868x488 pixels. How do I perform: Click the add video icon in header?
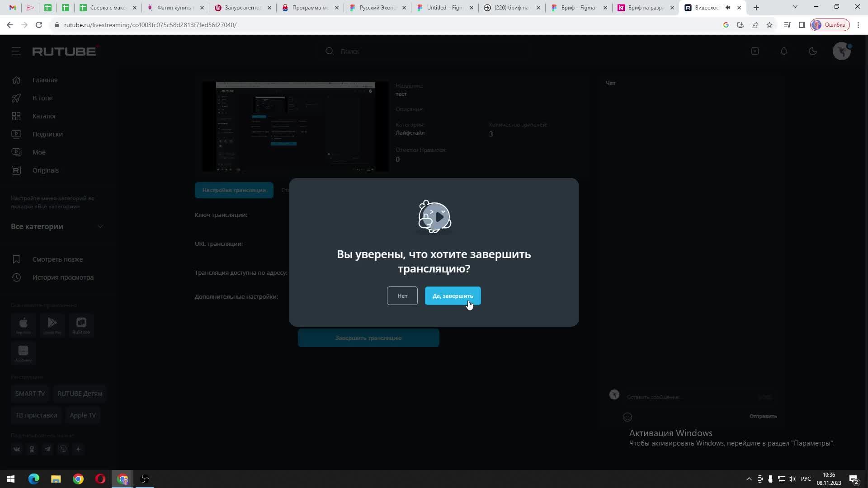[755, 52]
